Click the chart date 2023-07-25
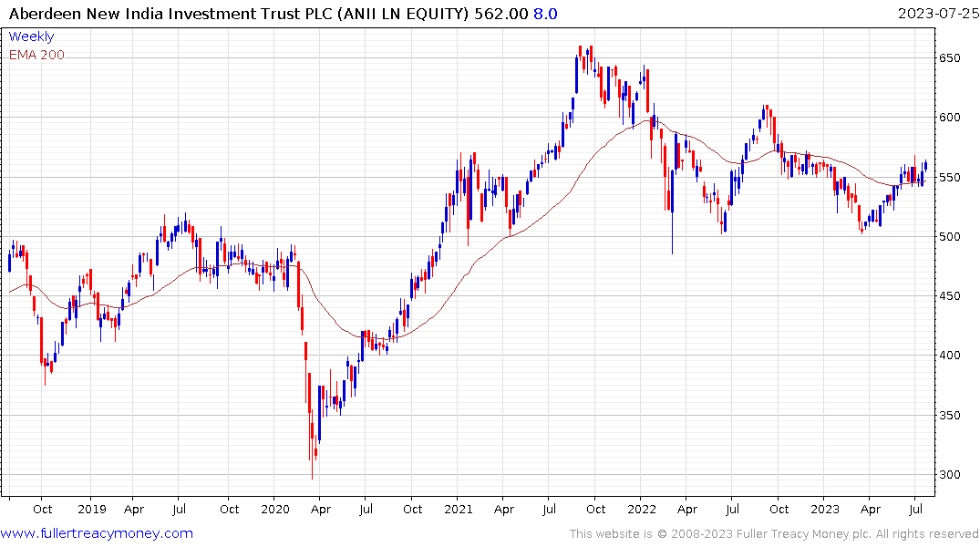This screenshot has height=547, width=980. click(938, 14)
